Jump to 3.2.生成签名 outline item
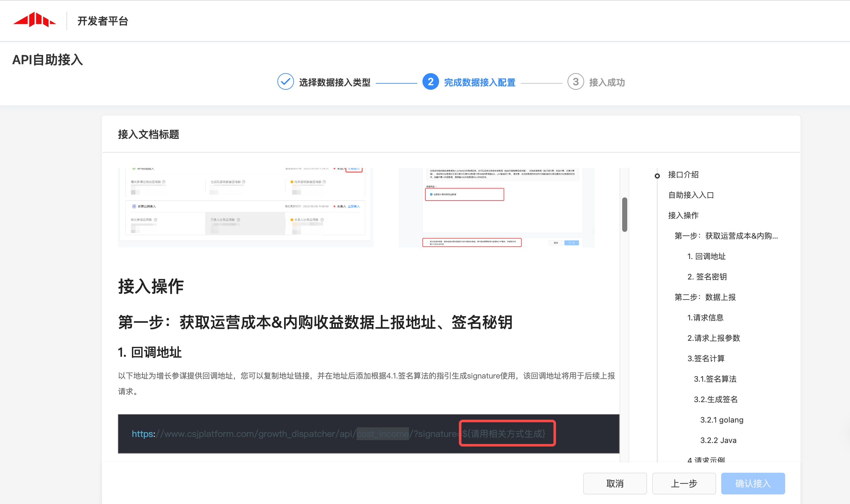The width and height of the screenshot is (850, 504). (715, 399)
